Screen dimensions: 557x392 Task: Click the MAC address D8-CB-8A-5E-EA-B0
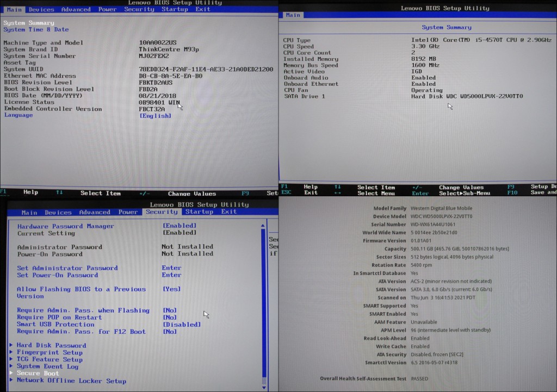(x=170, y=76)
